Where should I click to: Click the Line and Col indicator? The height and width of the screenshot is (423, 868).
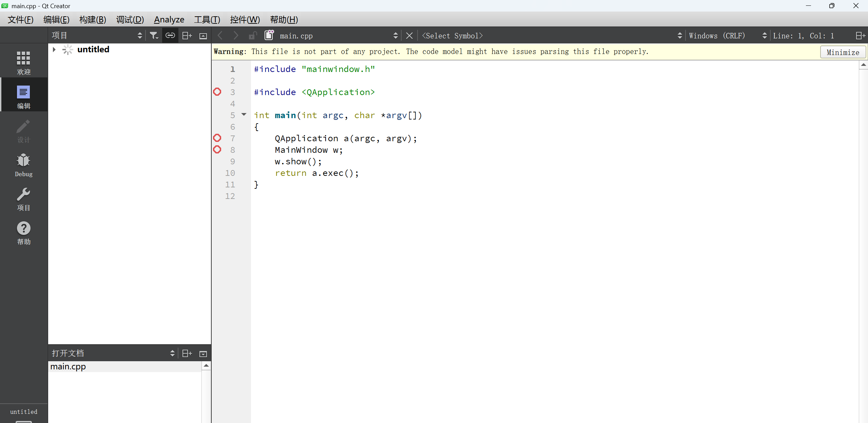pyautogui.click(x=803, y=36)
